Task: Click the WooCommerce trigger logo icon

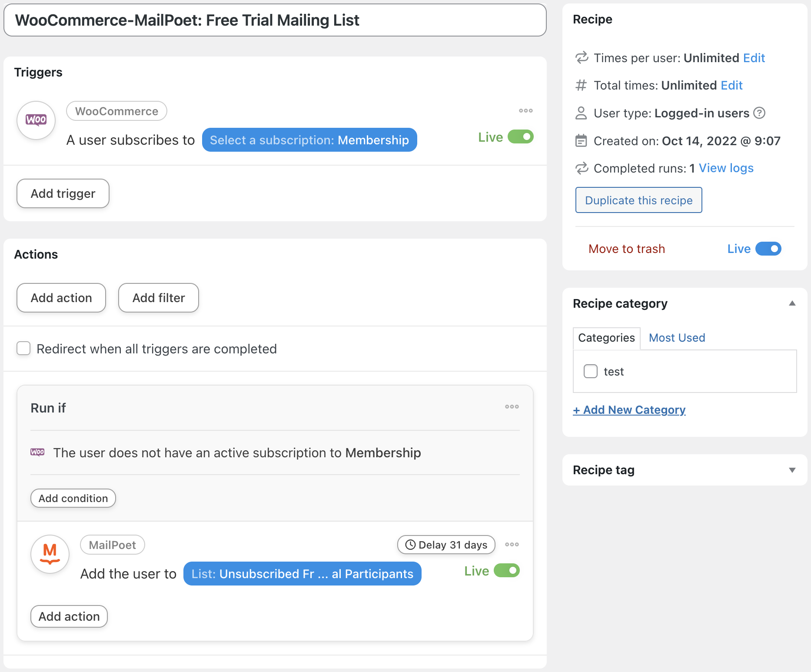Action: point(36,120)
